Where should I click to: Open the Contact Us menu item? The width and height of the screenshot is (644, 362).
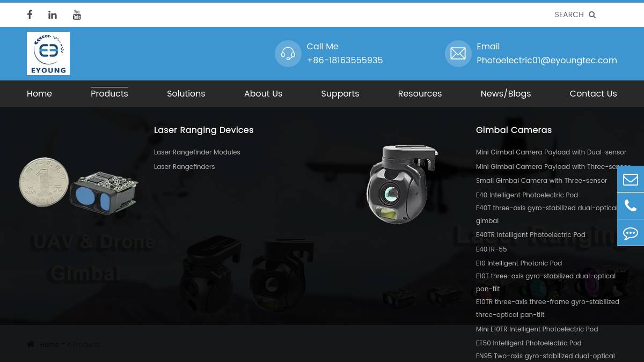click(593, 94)
